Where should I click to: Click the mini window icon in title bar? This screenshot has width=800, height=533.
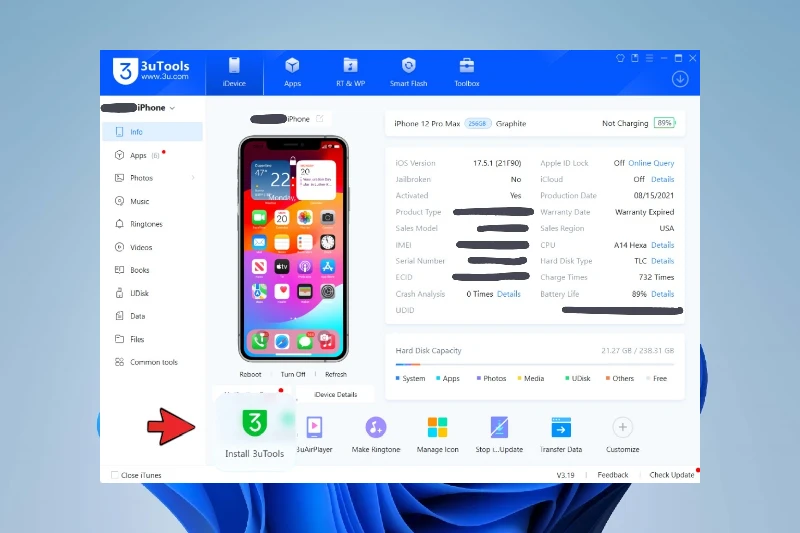click(635, 58)
